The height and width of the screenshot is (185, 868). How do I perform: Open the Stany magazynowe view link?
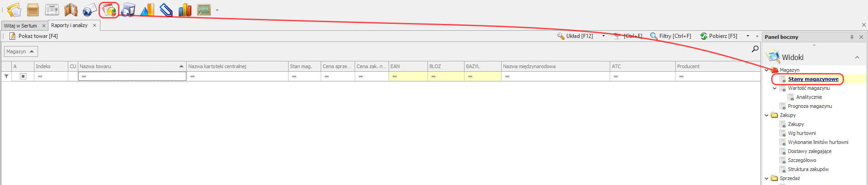[813, 79]
